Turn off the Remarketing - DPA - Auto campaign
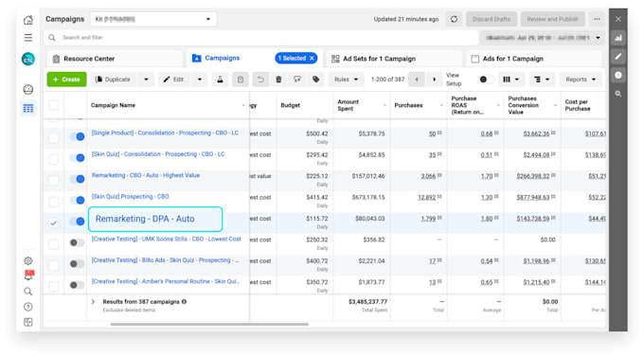The width and height of the screenshot is (644, 356). tap(78, 222)
